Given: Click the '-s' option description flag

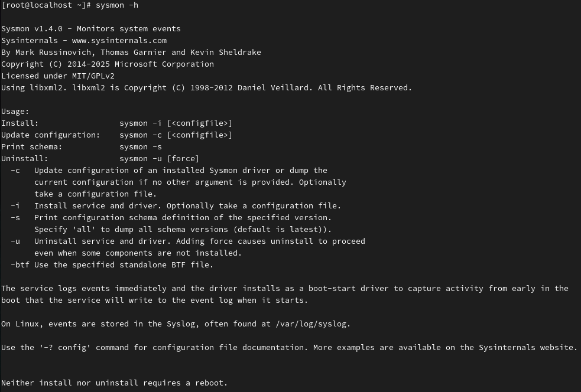Looking at the screenshot, I should [x=15, y=218].
